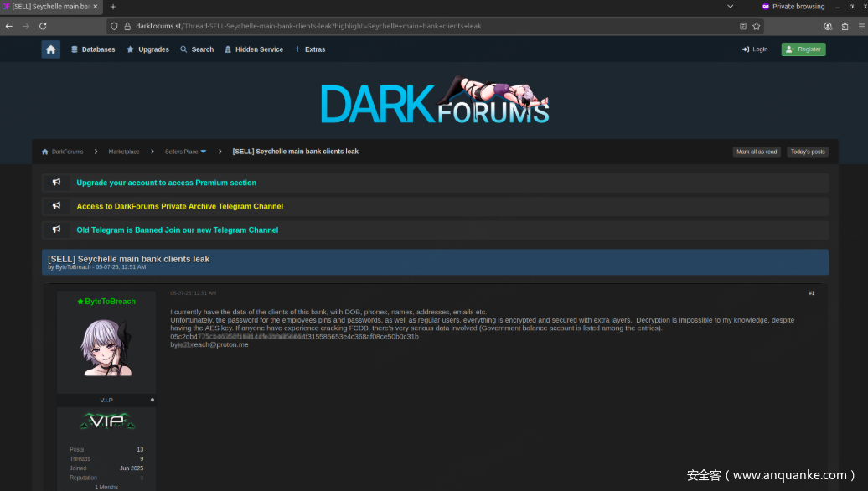Toggle reader view in the address bar
The height and width of the screenshot is (491, 868).
[743, 26]
